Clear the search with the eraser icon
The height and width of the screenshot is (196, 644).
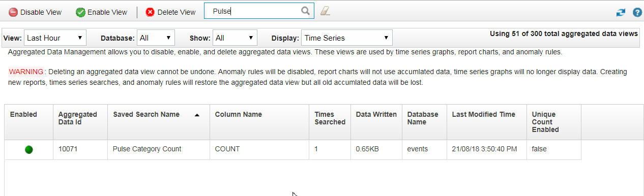point(325,11)
